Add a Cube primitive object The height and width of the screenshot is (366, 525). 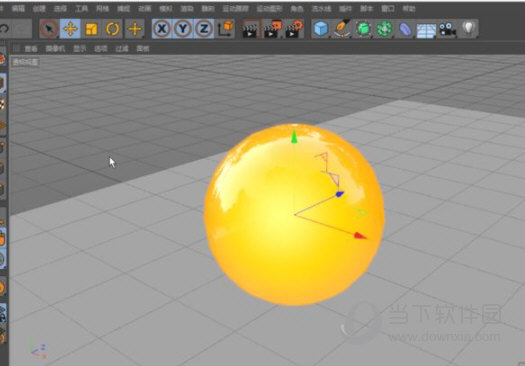pyautogui.click(x=321, y=29)
